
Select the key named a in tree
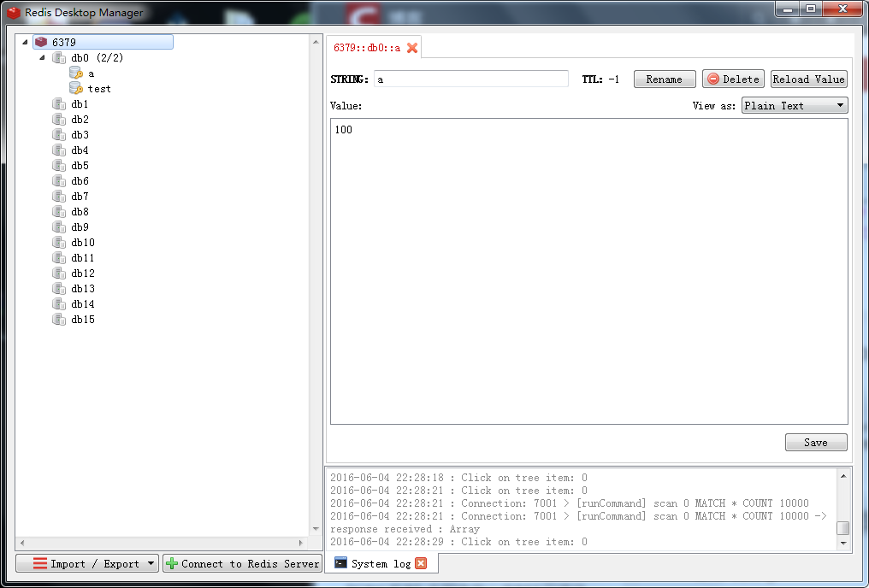(92, 73)
